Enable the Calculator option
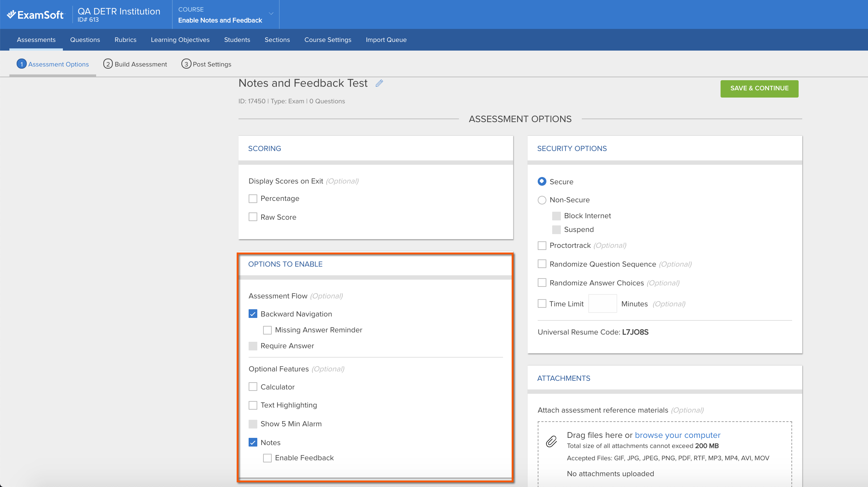868x487 pixels. pos(253,387)
